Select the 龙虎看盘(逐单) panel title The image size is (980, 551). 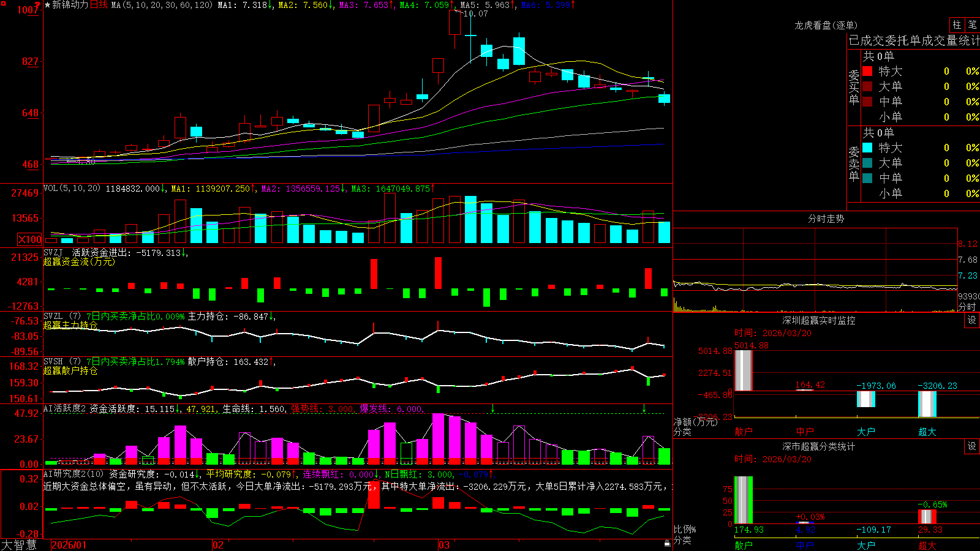coord(826,25)
